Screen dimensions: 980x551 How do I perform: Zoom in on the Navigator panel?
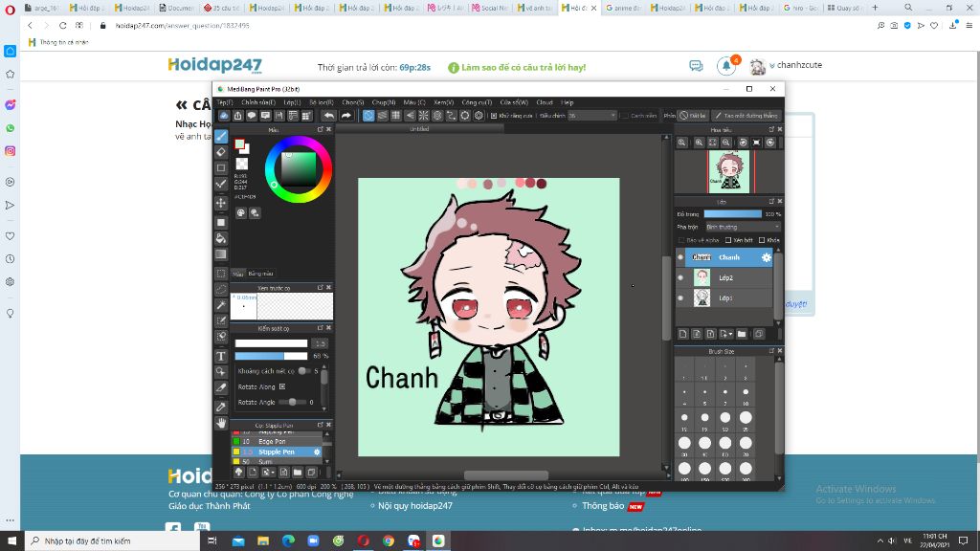point(699,143)
